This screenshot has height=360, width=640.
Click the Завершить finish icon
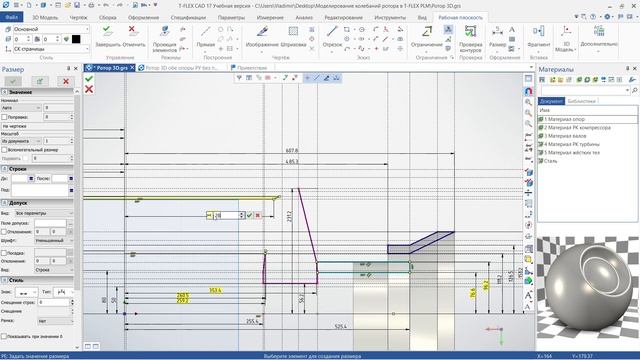click(x=107, y=30)
